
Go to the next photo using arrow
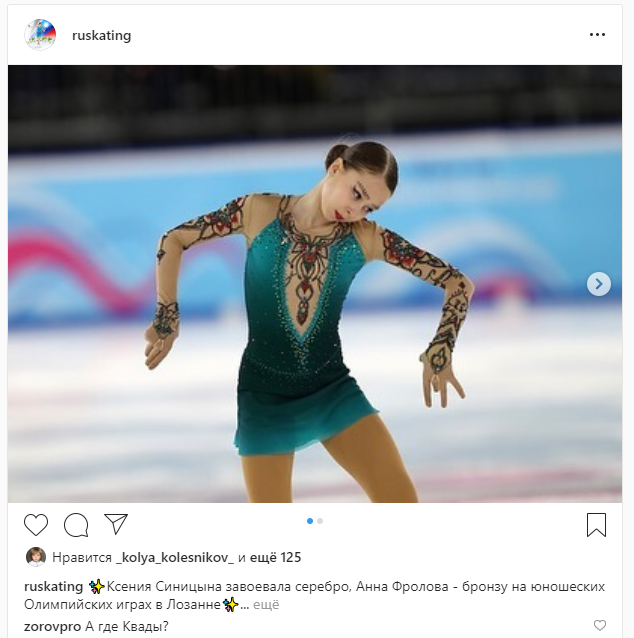coord(599,284)
